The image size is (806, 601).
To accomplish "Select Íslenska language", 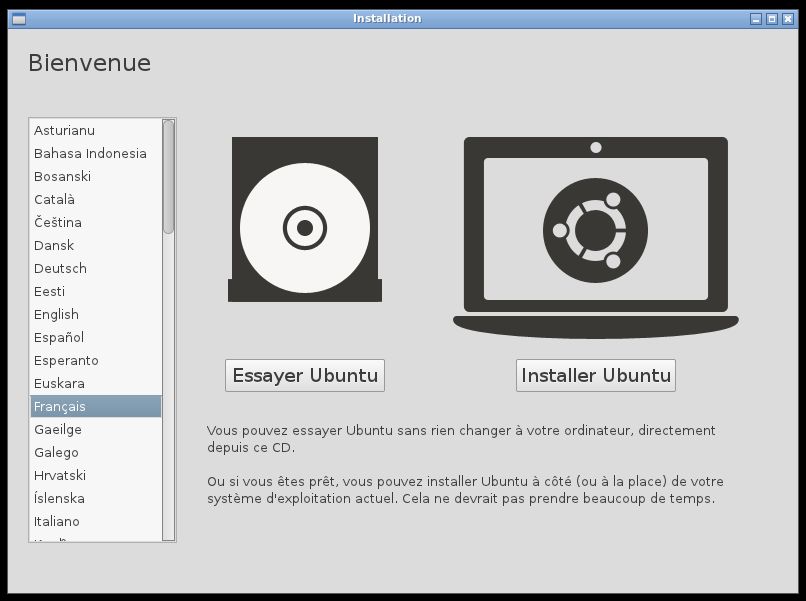I will click(x=96, y=499).
